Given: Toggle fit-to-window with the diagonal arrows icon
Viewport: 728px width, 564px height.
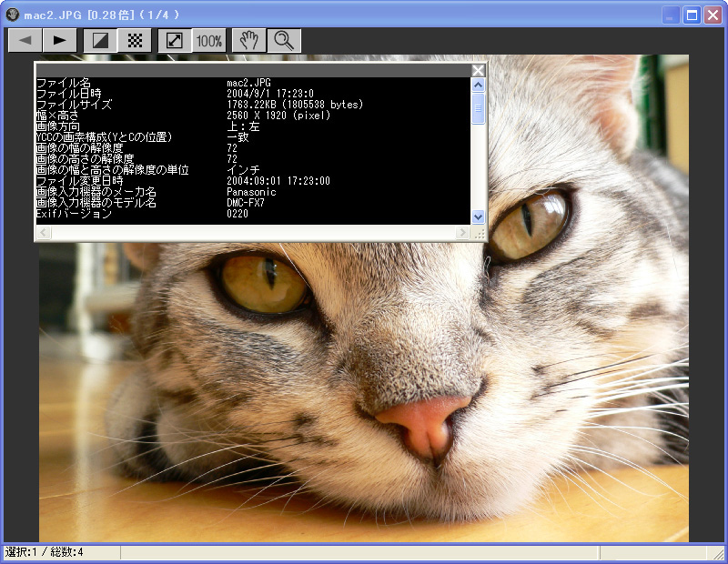Looking at the screenshot, I should click(174, 40).
